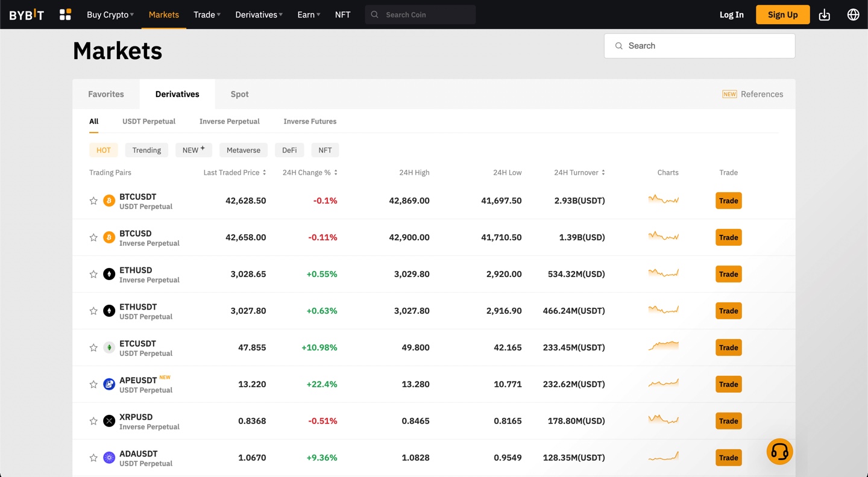Open the NFT navigation item
Image resolution: width=868 pixels, height=477 pixels.
pos(342,14)
